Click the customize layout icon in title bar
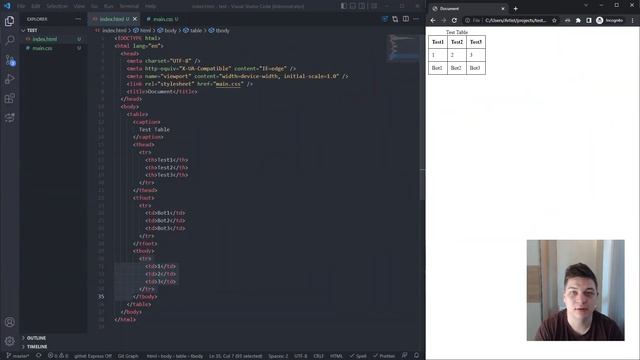 click(x=373, y=6)
